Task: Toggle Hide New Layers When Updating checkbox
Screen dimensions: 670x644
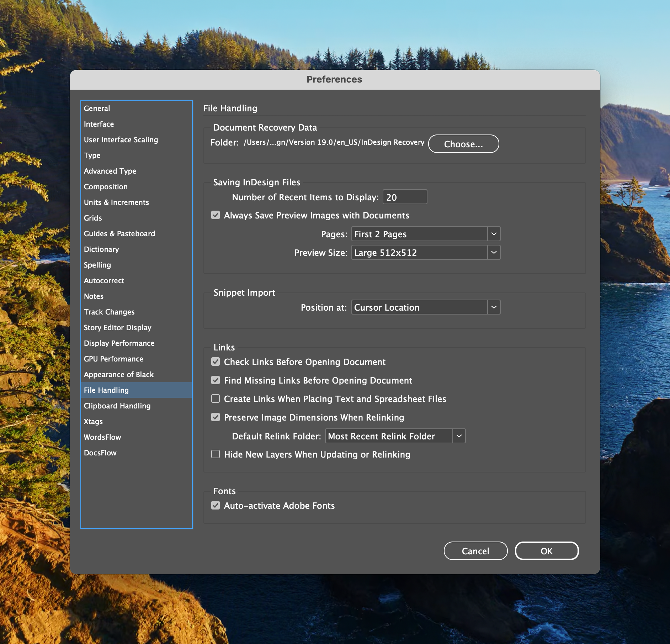Action: click(216, 454)
